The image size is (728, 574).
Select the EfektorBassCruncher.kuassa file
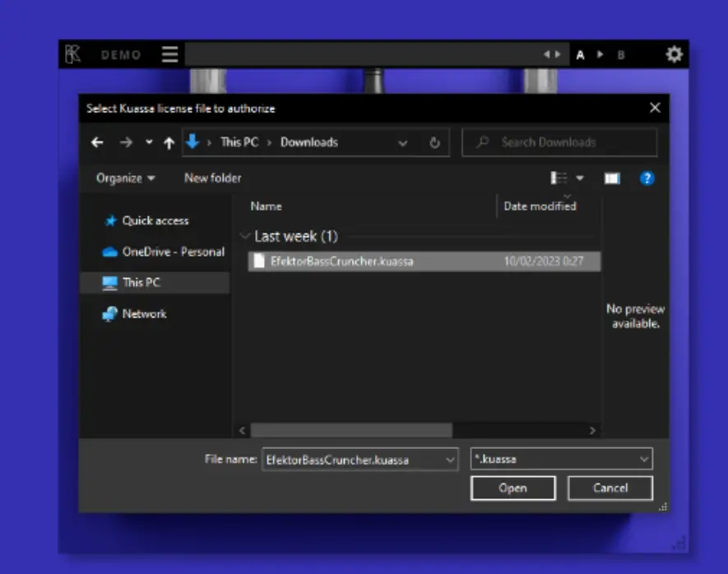(x=341, y=262)
